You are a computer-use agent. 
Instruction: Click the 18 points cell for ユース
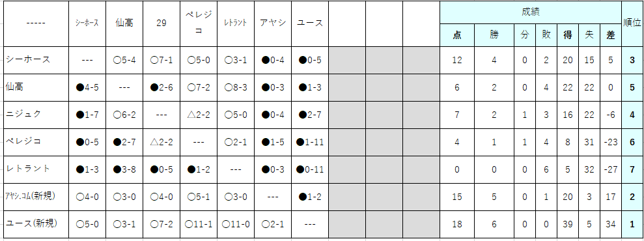457,224
